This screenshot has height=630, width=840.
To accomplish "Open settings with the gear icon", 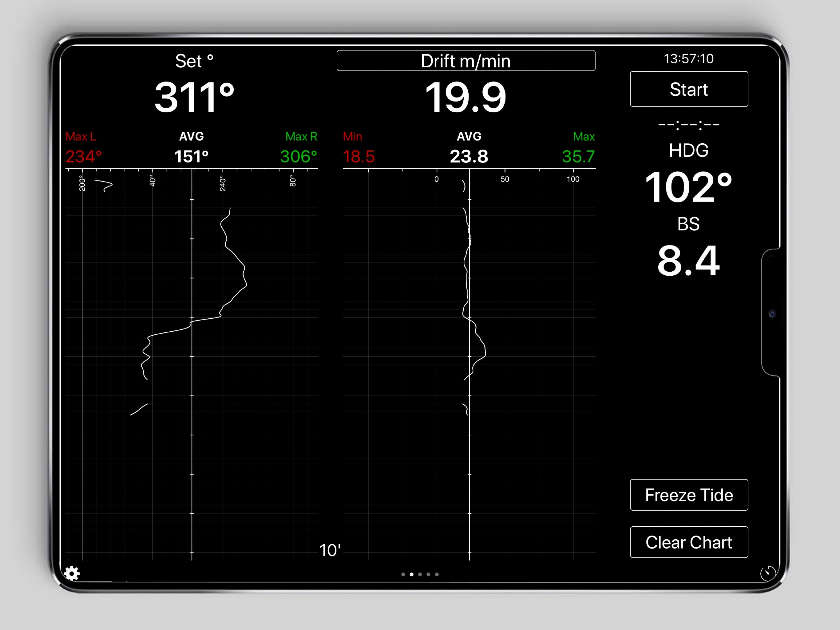I will pos(72,573).
